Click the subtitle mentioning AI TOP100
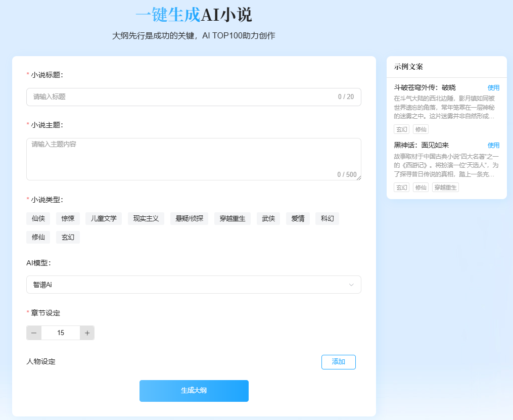Screen dimensions: 513x420 [194, 36]
